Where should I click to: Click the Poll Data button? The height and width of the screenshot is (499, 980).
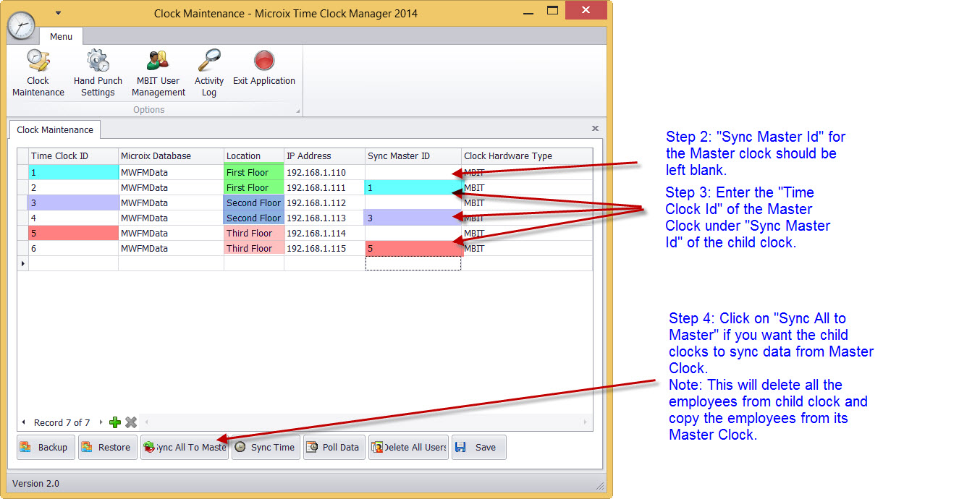coord(334,448)
